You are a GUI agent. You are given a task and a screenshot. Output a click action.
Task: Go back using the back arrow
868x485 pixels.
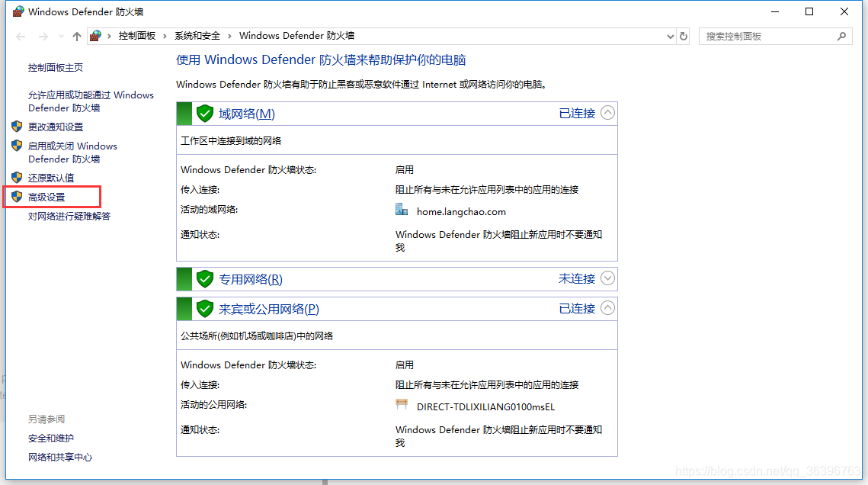click(21, 37)
